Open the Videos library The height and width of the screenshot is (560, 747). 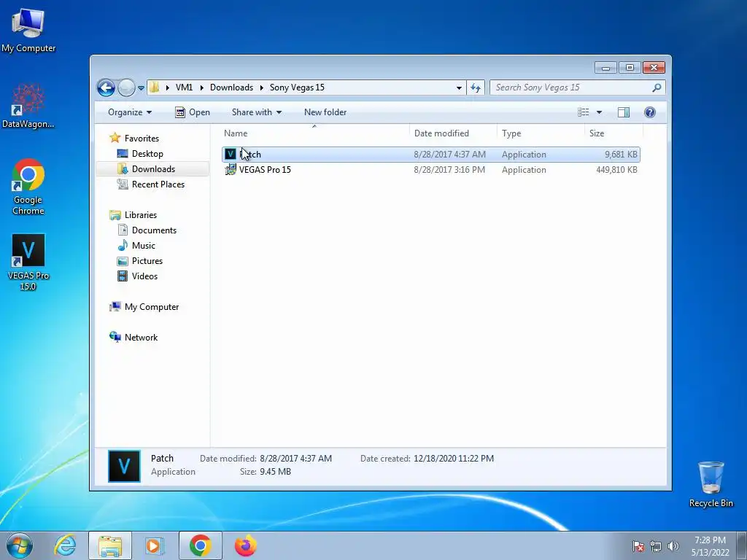click(144, 276)
